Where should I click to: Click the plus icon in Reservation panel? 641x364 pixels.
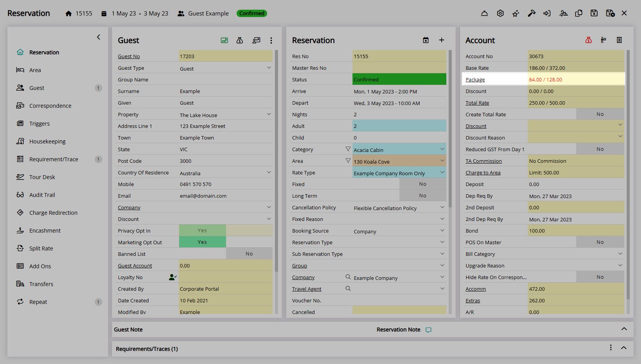click(x=441, y=40)
